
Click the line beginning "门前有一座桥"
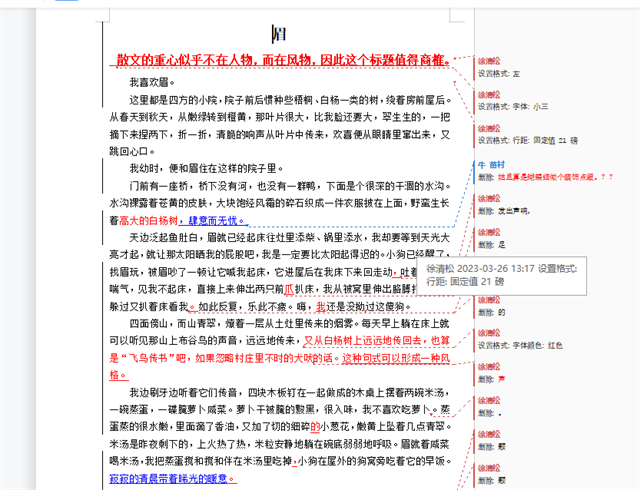290,186
